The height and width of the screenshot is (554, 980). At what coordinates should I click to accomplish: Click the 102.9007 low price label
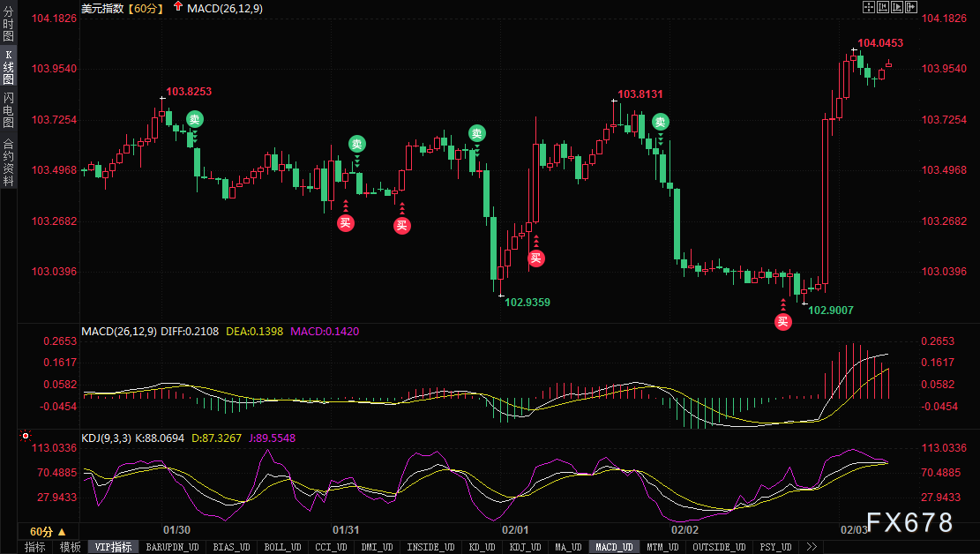coord(831,311)
